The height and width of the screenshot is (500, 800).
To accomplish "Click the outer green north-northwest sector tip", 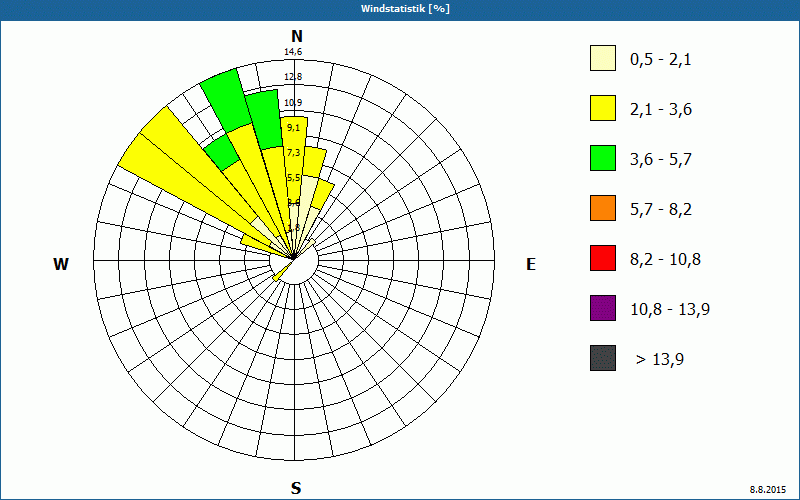I will tap(225, 101).
